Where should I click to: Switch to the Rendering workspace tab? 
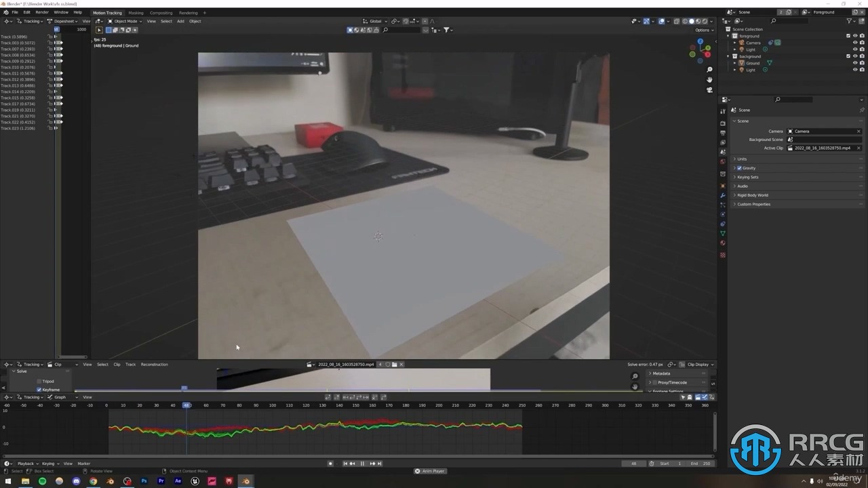[188, 12]
